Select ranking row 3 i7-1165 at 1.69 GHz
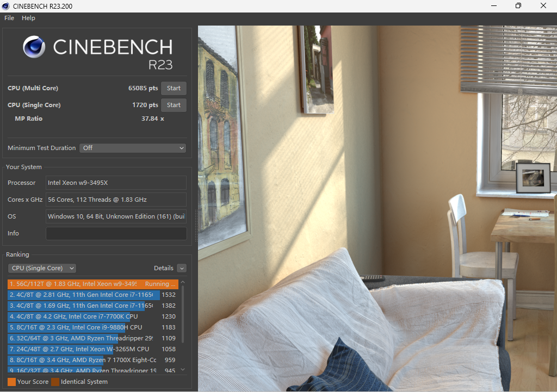557x392 pixels. point(93,306)
